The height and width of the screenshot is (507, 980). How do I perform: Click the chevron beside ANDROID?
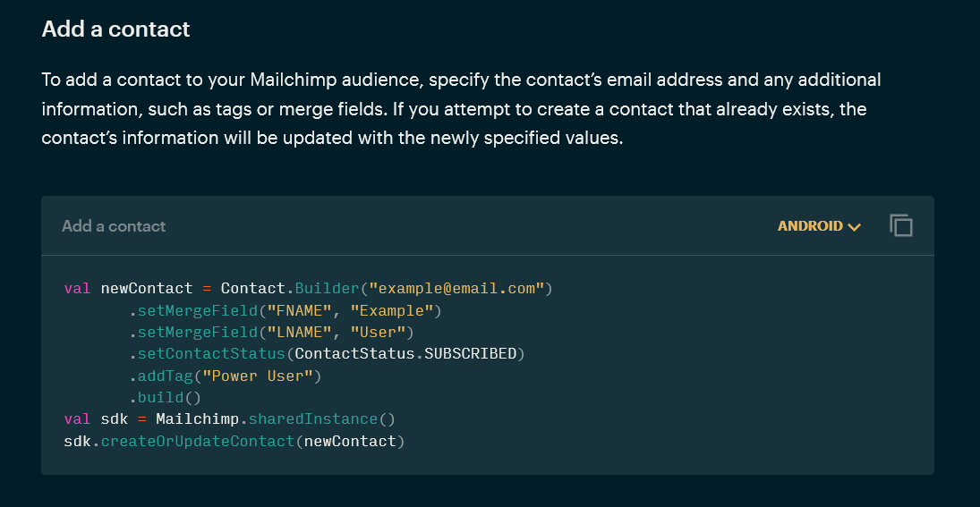tap(854, 227)
